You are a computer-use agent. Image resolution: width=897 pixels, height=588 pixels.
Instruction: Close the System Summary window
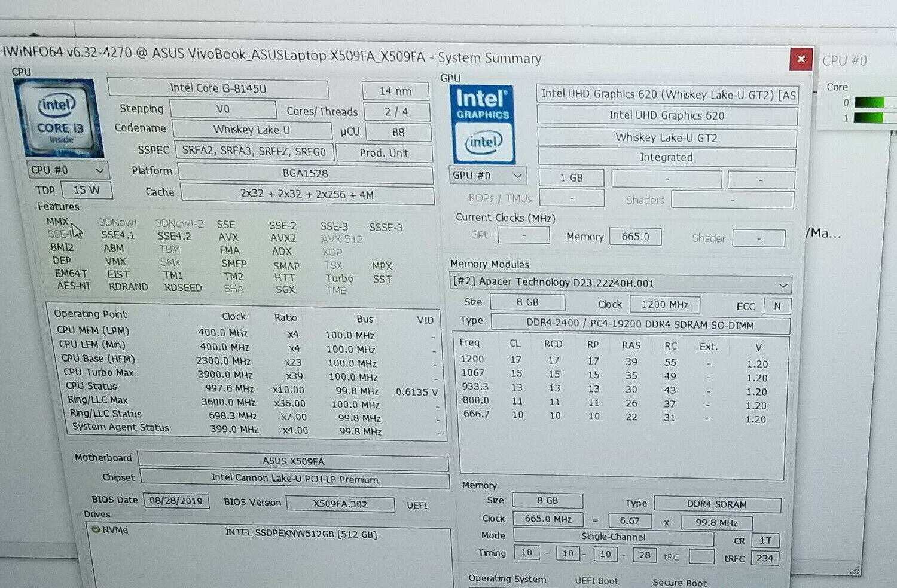tap(801, 59)
